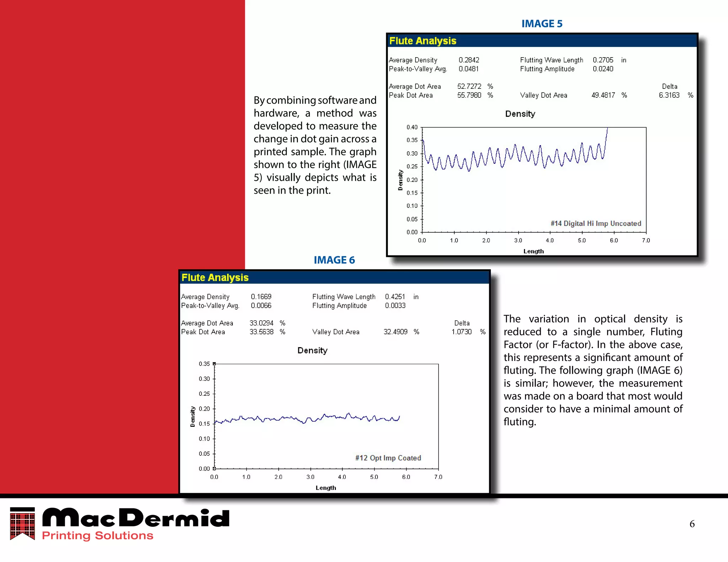This screenshot has height=562, width=728.
Task: Click the Length axis label in Image 6
Action: point(326,488)
